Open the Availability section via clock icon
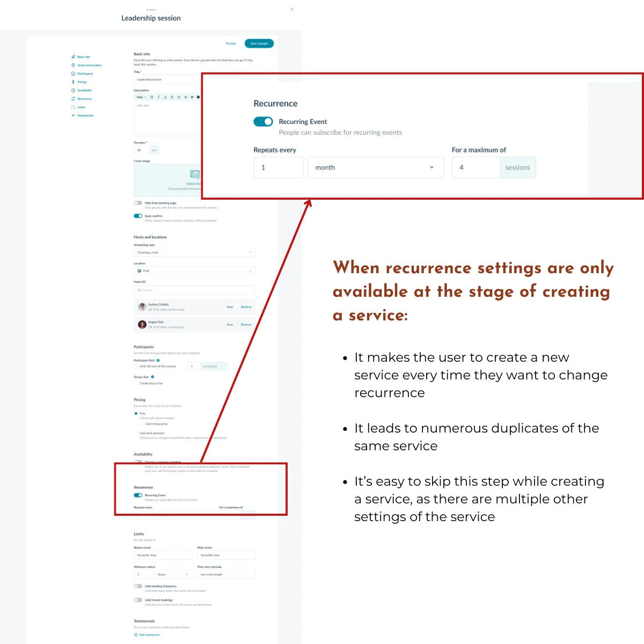Viewport: 644px width, 644px height. point(74,90)
